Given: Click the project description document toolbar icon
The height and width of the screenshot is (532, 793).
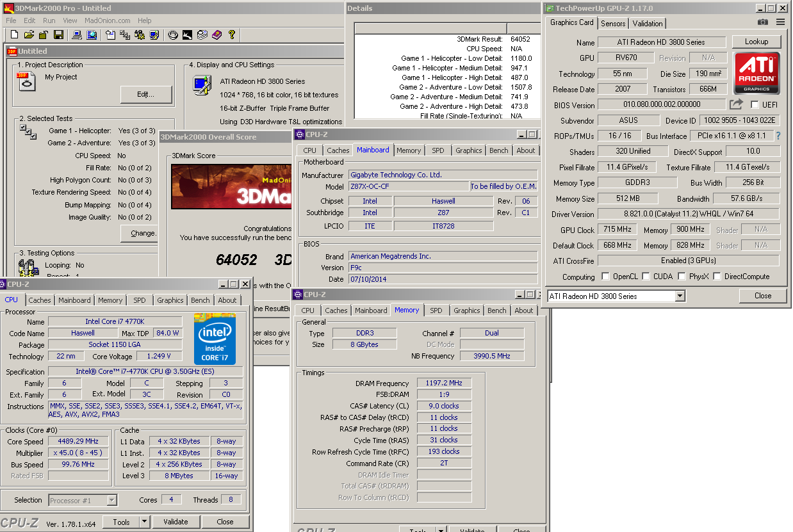Looking at the screenshot, I should (110, 35).
